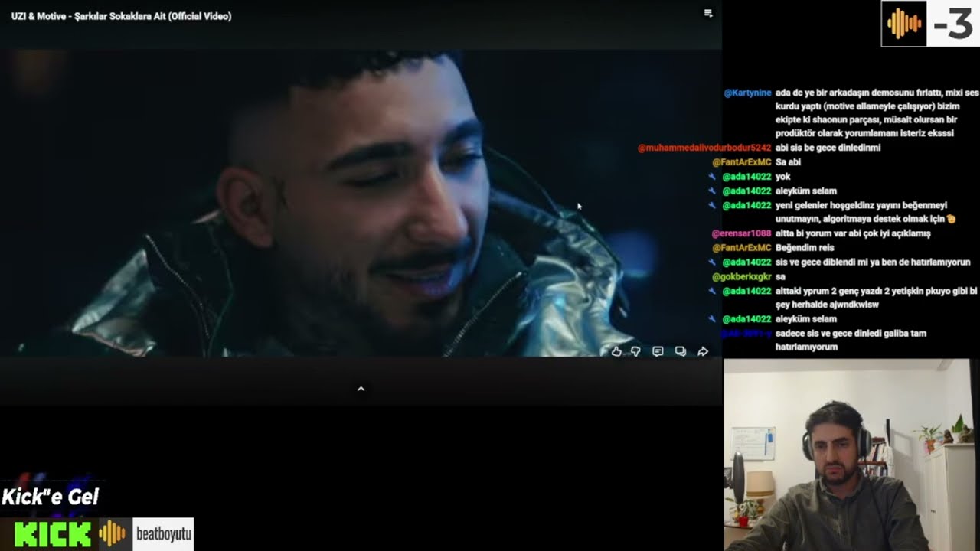Click the wrench badge beside 'sis ve gece diblendi mi'
This screenshot has height=551, width=980.
point(712,262)
